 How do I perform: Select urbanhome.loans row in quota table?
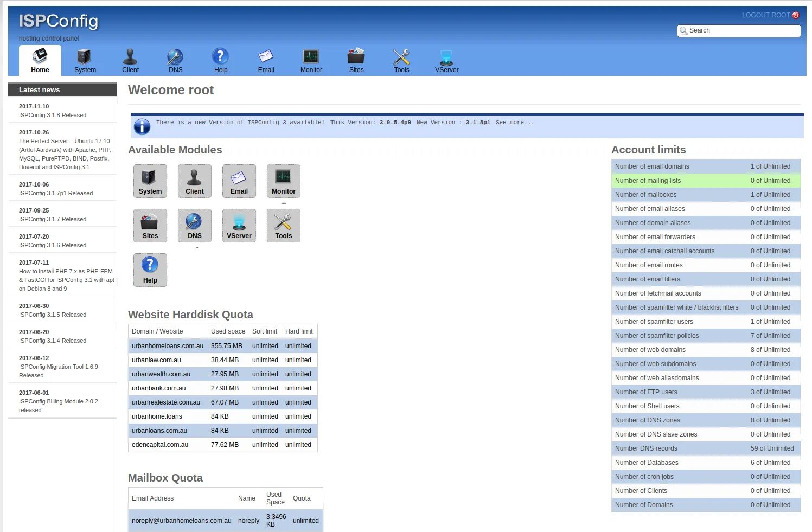(x=223, y=416)
